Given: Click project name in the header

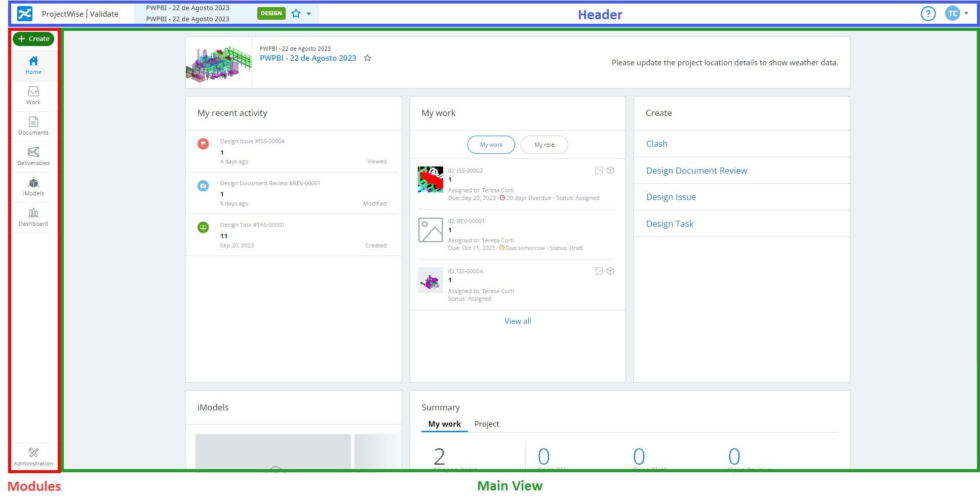Looking at the screenshot, I should coord(187,13).
